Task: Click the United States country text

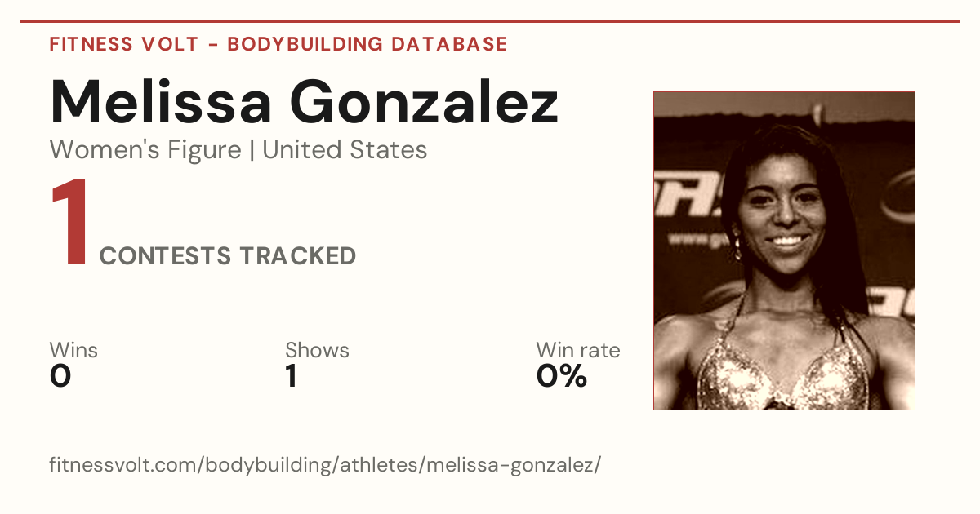Action: [x=345, y=150]
